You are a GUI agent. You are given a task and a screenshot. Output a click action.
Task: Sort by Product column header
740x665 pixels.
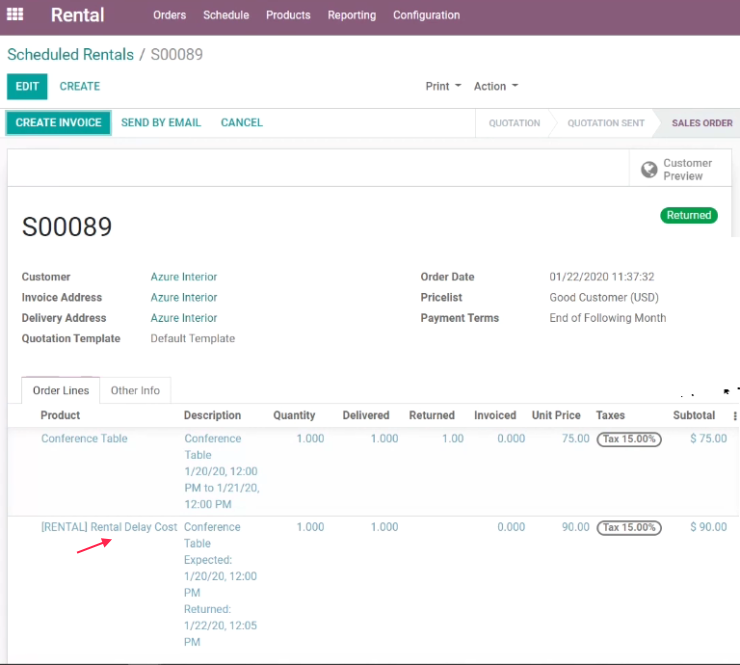[x=60, y=415]
